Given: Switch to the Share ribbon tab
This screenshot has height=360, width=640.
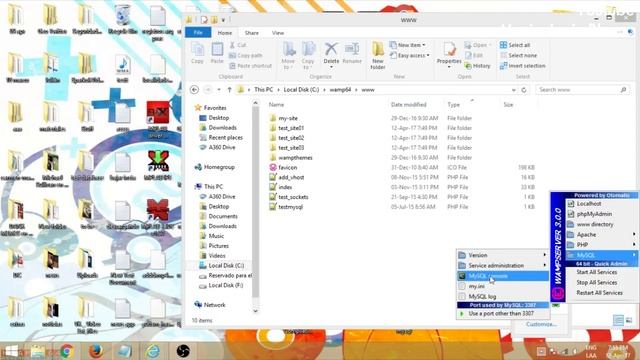Looking at the screenshot, I should tap(251, 33).
